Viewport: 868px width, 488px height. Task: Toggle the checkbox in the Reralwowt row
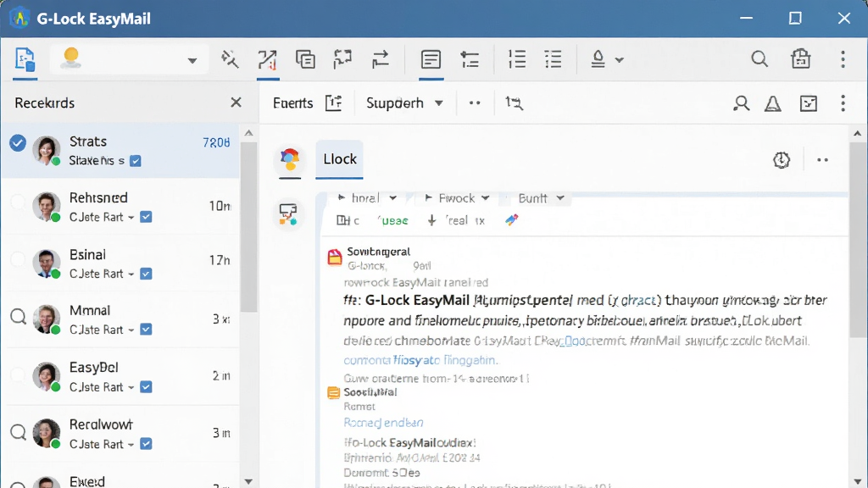click(x=146, y=444)
